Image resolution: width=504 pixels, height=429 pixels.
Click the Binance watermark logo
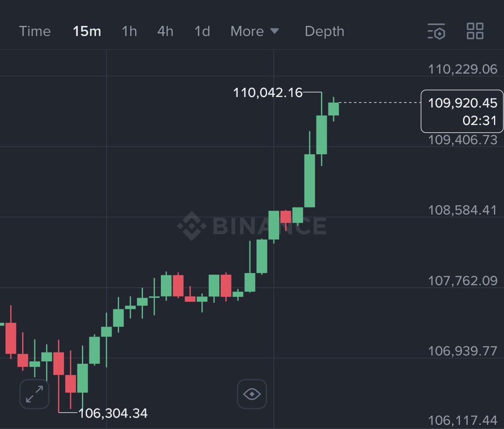tap(252, 226)
